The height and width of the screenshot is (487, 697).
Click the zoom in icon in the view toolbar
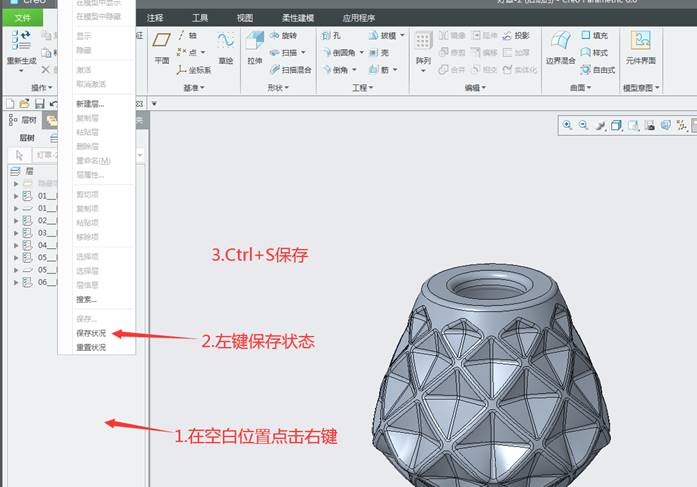point(567,125)
